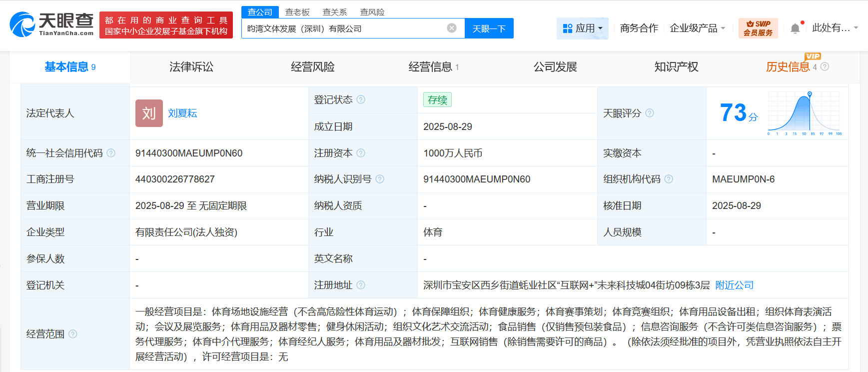Click the help icon next to 组织机构代码
868x372 pixels.
pyautogui.click(x=669, y=179)
